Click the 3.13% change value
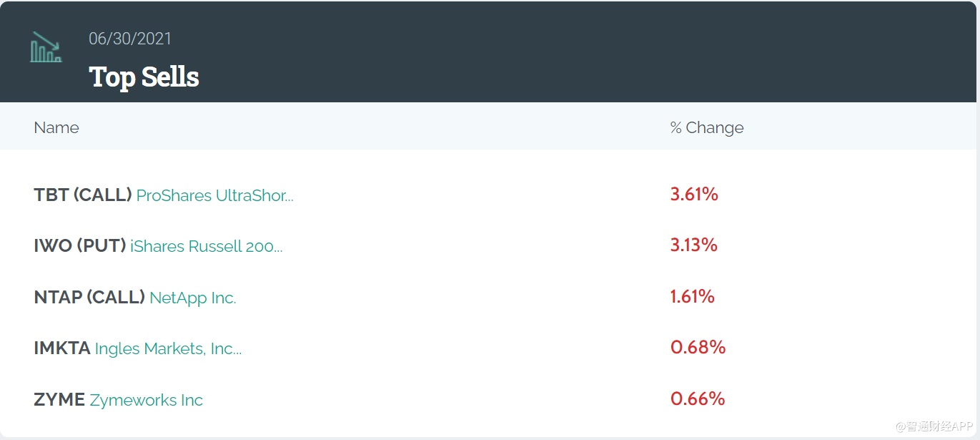 click(x=693, y=245)
